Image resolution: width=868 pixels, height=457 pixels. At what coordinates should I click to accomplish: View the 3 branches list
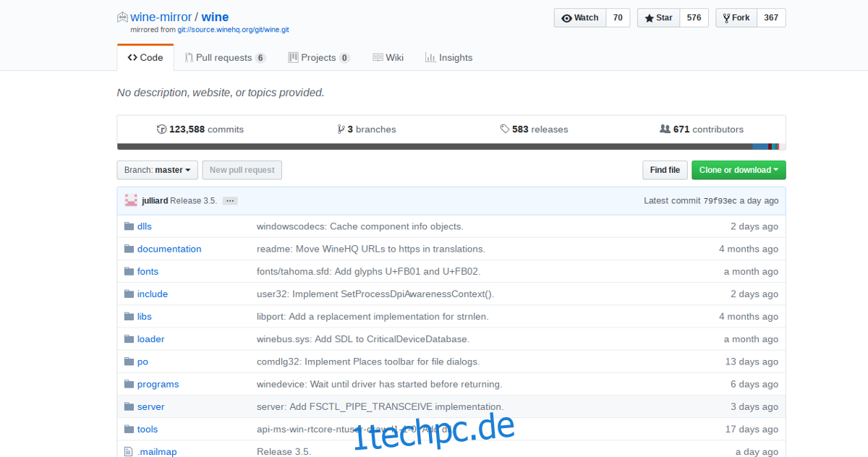[x=367, y=129]
